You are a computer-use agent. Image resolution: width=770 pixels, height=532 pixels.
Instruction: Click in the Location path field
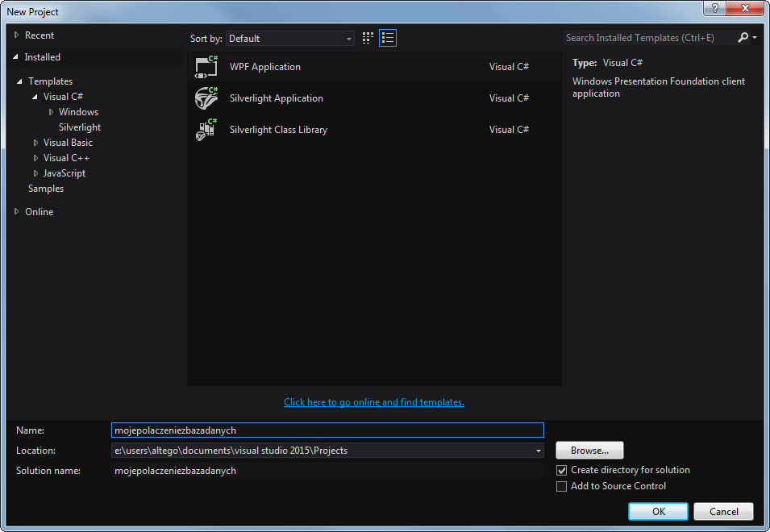tap(323, 451)
